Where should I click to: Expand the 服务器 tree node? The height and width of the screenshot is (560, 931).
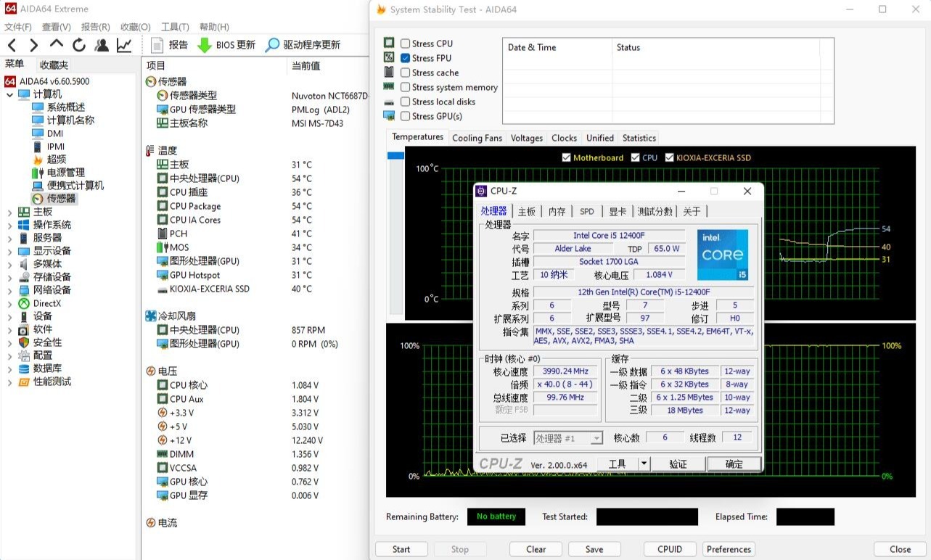click(9, 238)
